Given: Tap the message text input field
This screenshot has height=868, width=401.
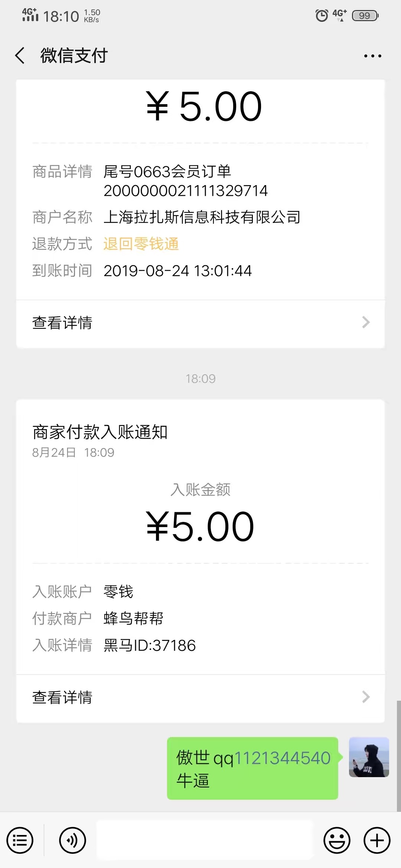Looking at the screenshot, I should [x=205, y=840].
